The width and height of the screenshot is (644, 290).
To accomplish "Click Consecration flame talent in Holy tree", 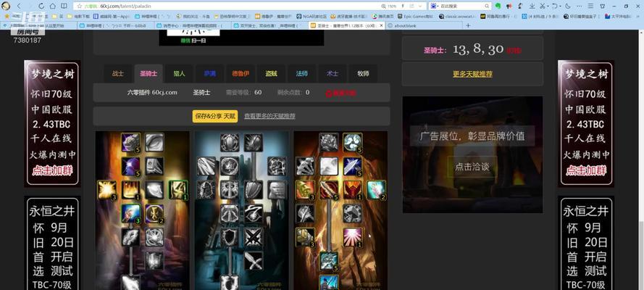I will click(x=131, y=190).
